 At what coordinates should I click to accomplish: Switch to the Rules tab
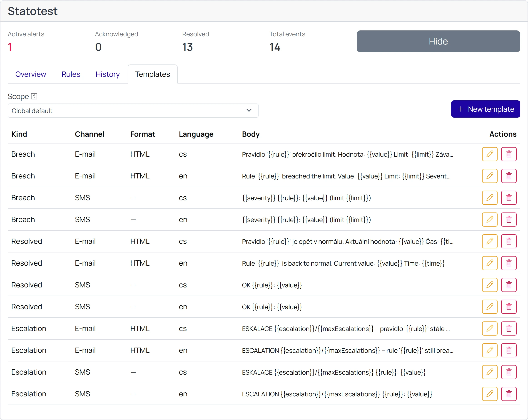click(x=71, y=74)
